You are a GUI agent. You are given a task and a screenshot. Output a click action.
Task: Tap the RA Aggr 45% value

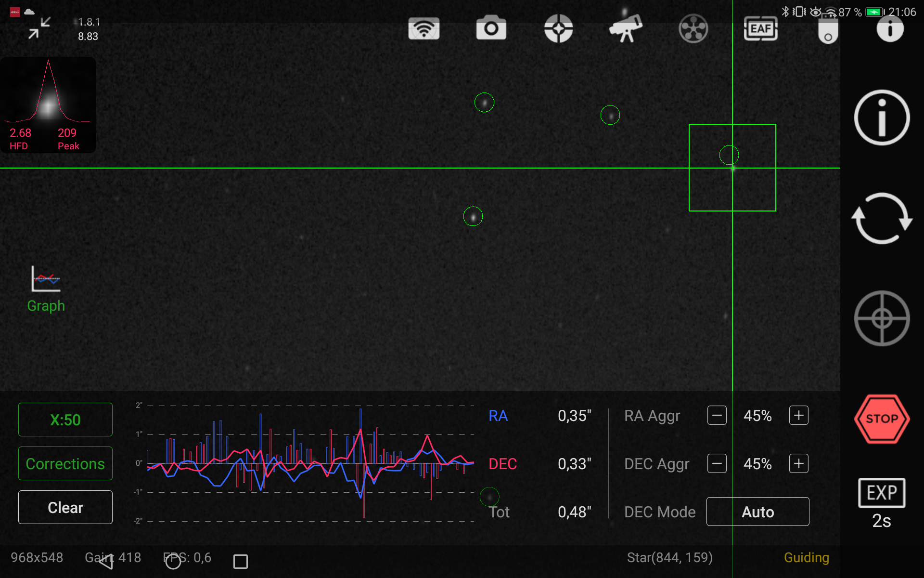[x=757, y=416]
